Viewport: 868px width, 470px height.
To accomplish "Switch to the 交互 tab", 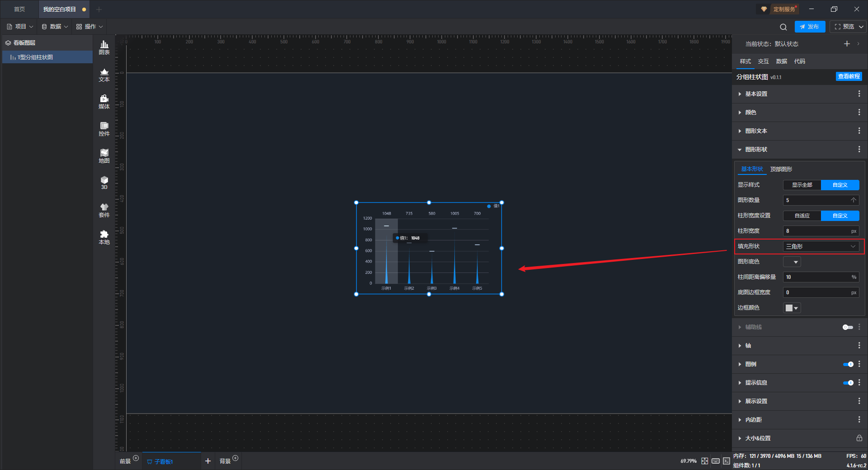I will click(x=763, y=61).
